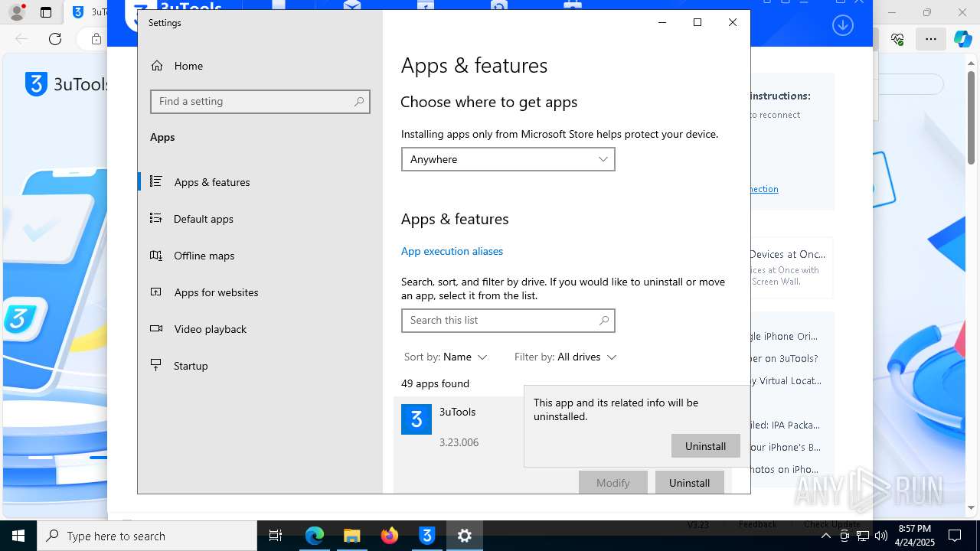980x551 pixels.
Task: Open Offline maps settings page
Action: (260, 256)
